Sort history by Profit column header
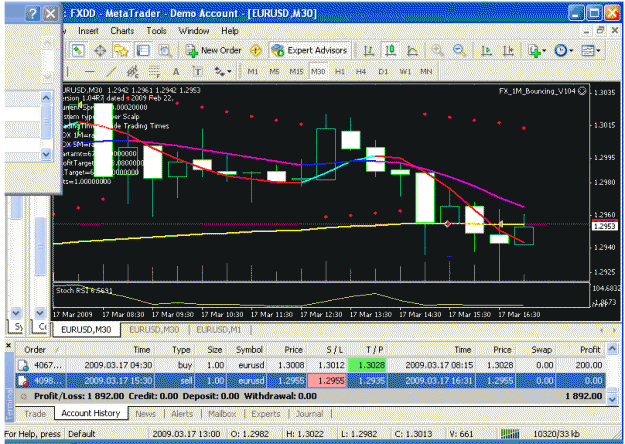625x444 pixels. click(580, 350)
